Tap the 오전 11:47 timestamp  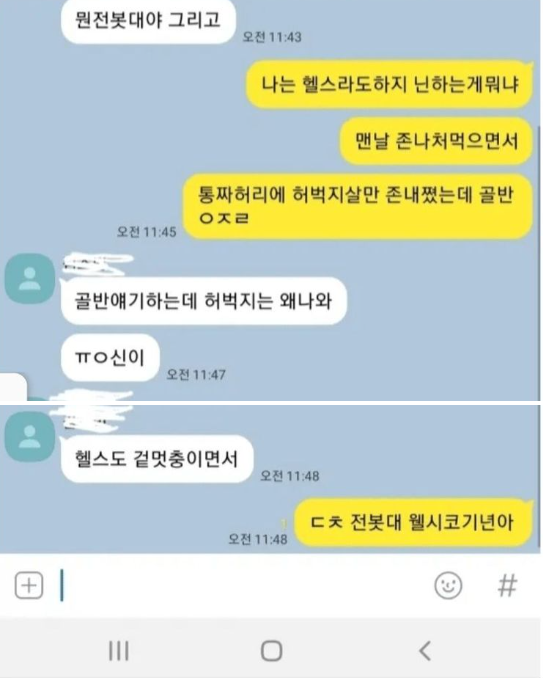196,374
